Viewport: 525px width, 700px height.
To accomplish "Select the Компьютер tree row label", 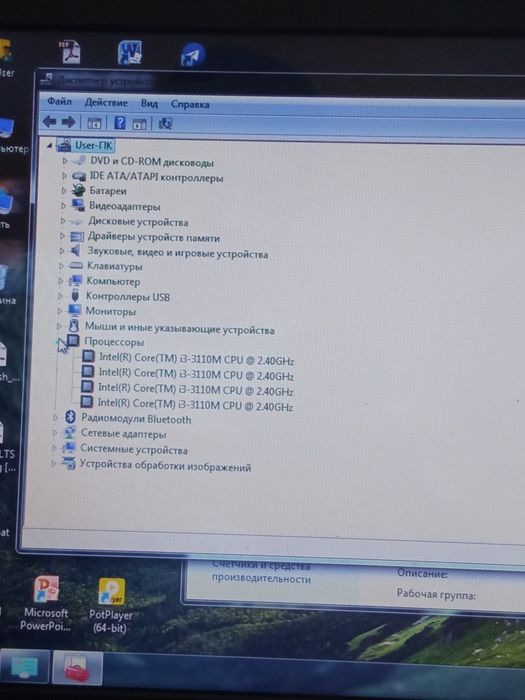I will tap(113, 281).
